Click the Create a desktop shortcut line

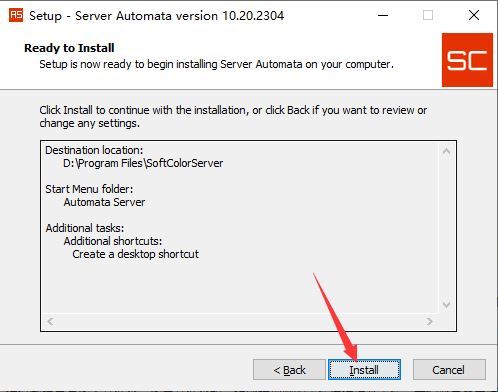135,254
